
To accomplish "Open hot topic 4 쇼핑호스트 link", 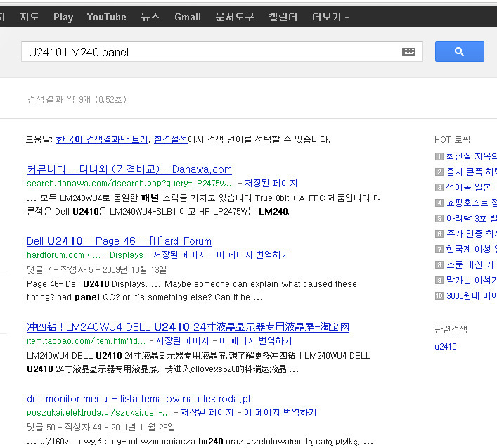I will click(x=471, y=203).
